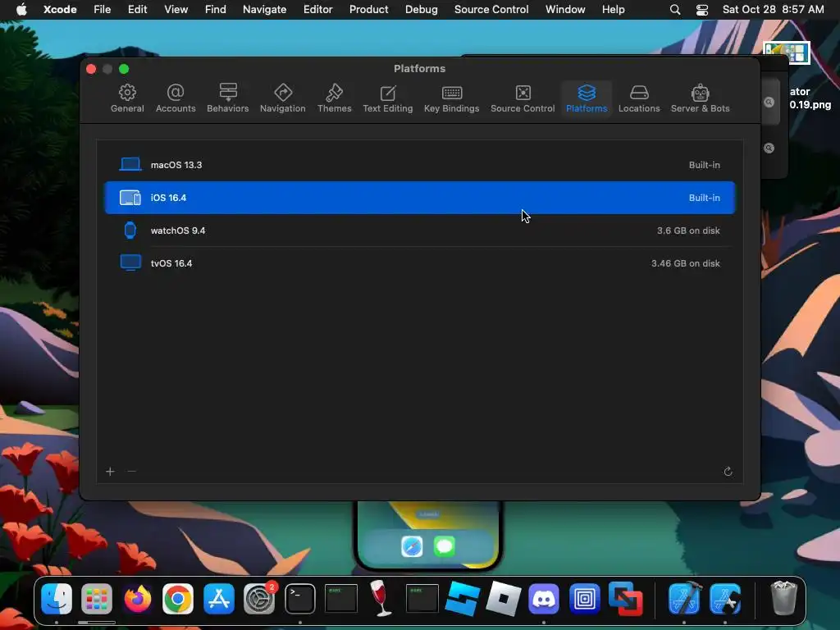Image resolution: width=840 pixels, height=630 pixels.
Task: Select the tvOS 16.4 platform row
Action: 419,263
